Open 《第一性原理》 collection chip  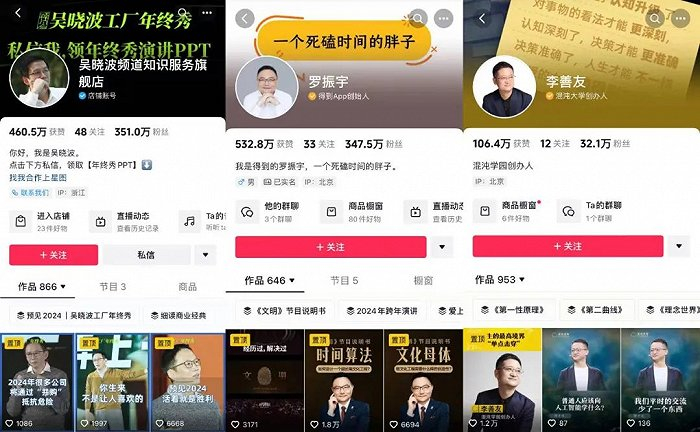coord(514,310)
